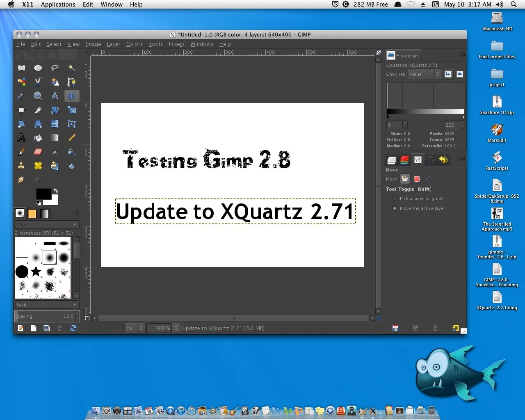Open the px unit dropdown

[135, 328]
